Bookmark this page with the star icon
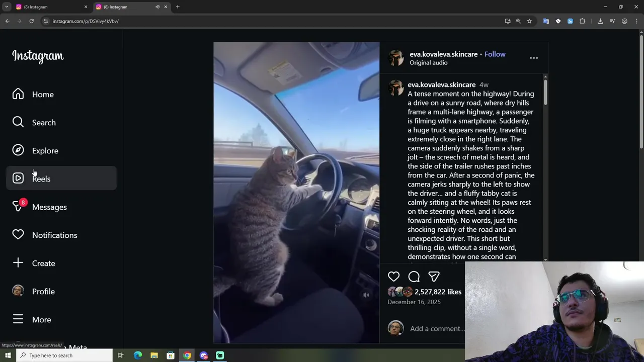 pos(529,21)
